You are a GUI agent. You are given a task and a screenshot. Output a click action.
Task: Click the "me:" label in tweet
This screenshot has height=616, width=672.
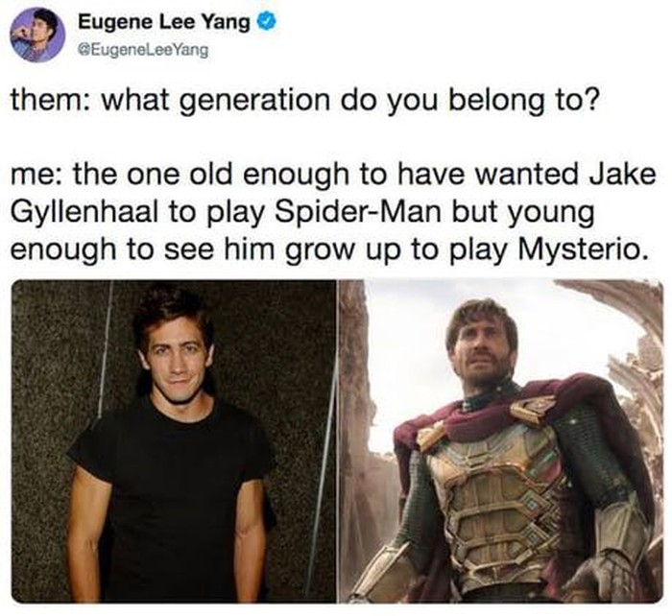(x=37, y=175)
